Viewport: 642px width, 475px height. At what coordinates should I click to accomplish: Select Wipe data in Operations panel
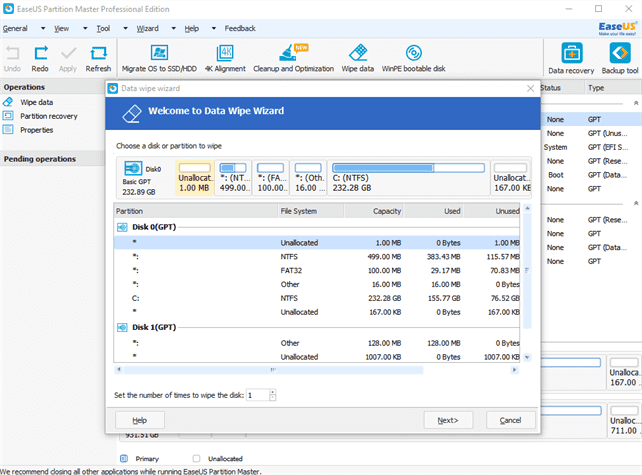click(36, 102)
